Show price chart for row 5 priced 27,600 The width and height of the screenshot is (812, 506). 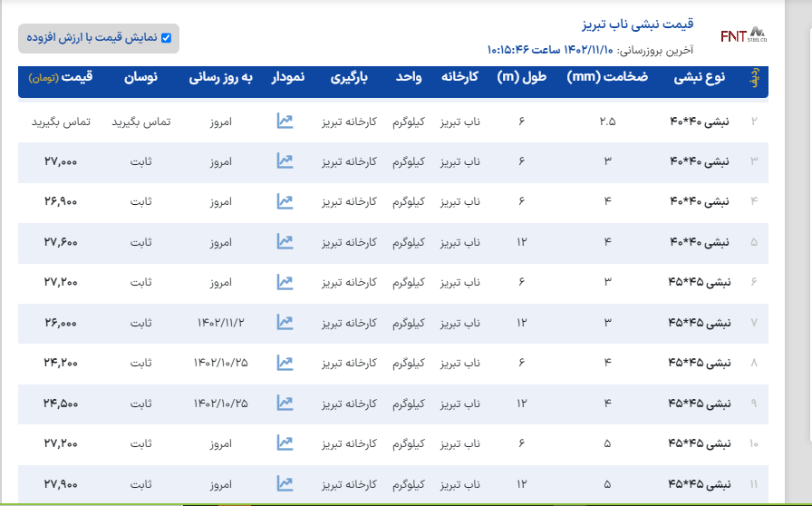pos(285,241)
